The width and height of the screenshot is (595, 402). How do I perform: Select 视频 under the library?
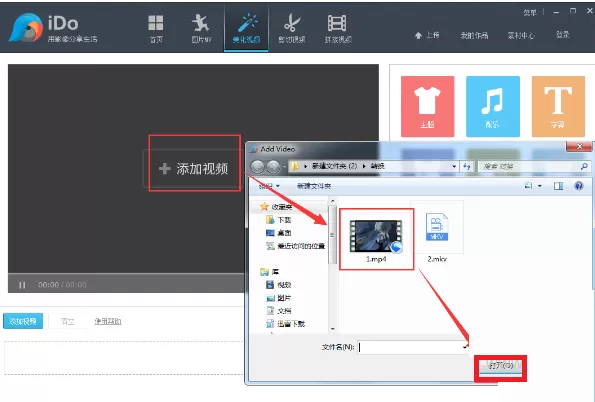[x=279, y=285]
